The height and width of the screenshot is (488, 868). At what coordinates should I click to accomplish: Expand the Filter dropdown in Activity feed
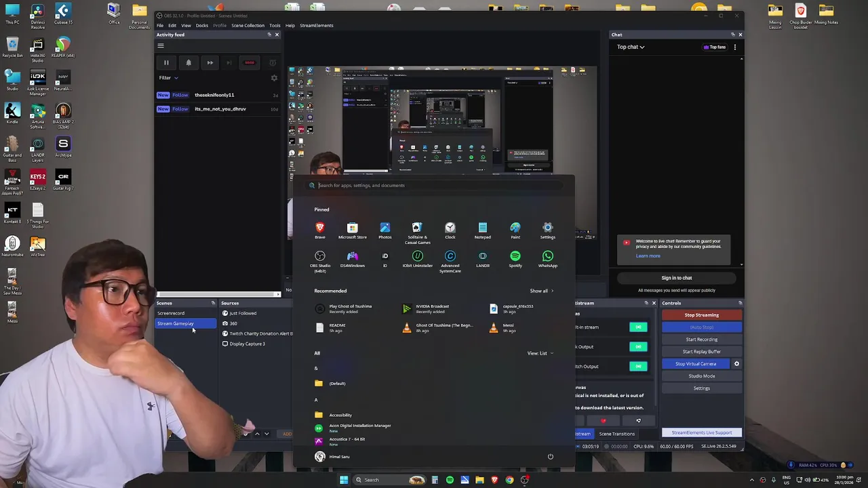168,78
